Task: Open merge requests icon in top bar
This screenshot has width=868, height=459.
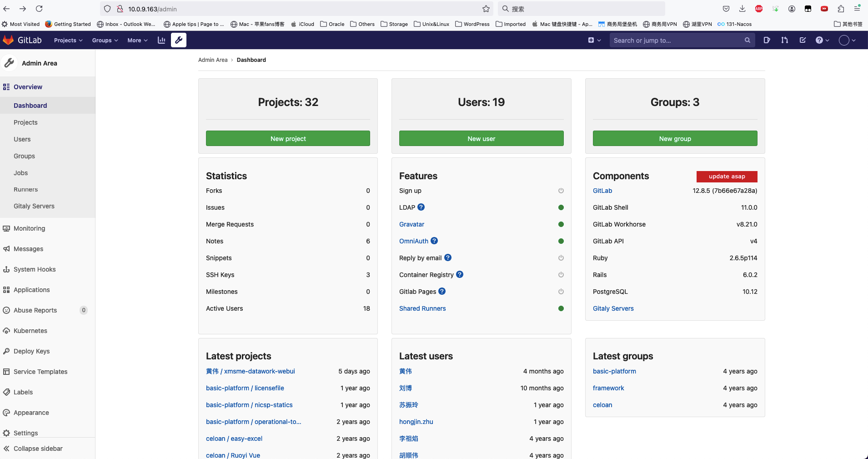Action: 784,40
